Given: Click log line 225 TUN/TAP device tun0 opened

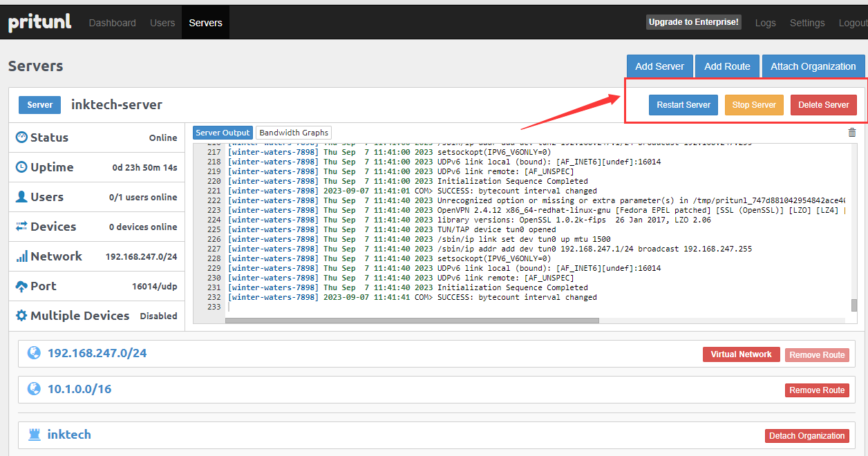Looking at the screenshot, I should point(392,229).
